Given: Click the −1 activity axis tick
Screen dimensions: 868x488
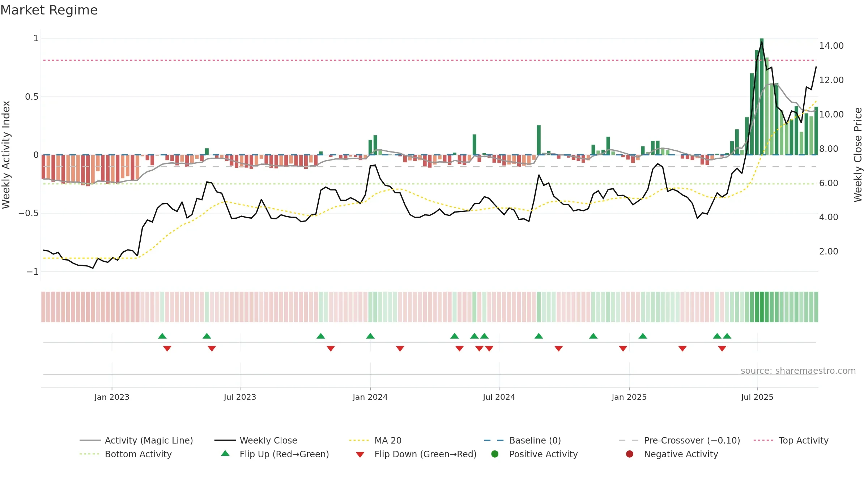Looking at the screenshot, I should 33,272.
